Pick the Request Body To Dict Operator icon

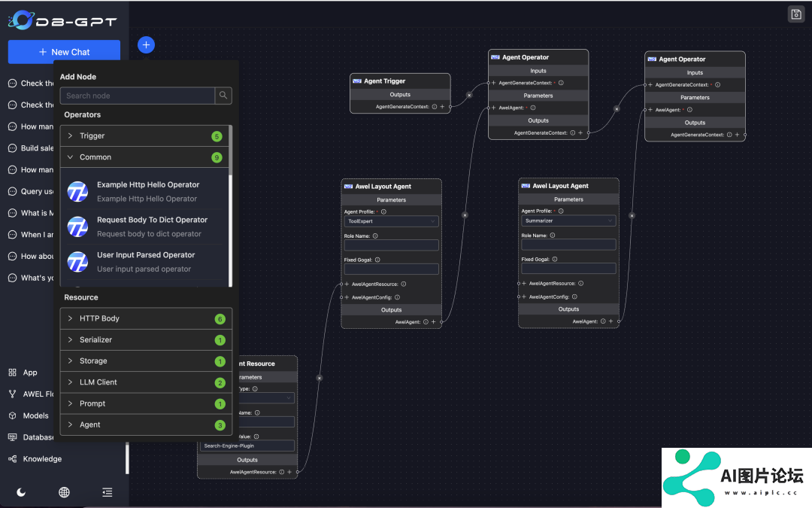coord(77,227)
